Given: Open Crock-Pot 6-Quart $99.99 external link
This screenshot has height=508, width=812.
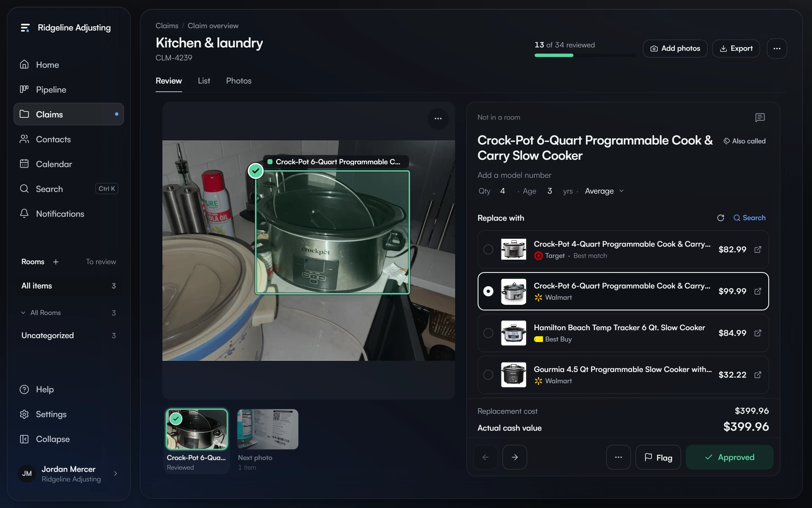Looking at the screenshot, I should (758, 291).
